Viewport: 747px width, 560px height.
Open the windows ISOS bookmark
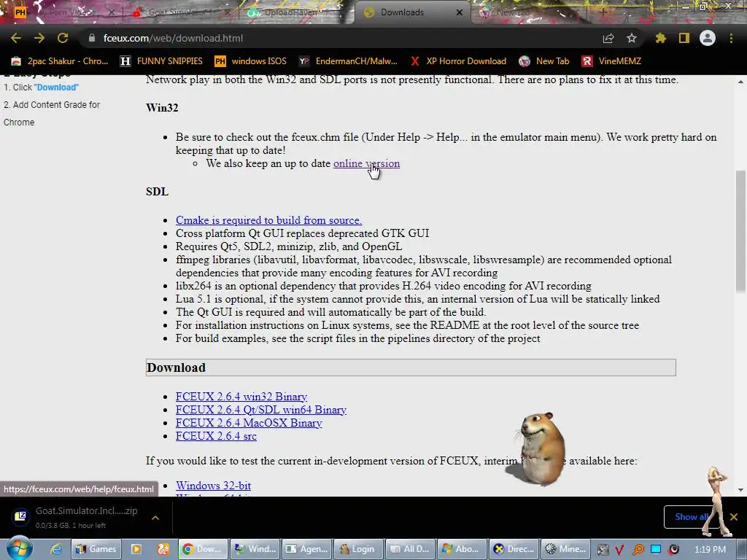tap(251, 61)
